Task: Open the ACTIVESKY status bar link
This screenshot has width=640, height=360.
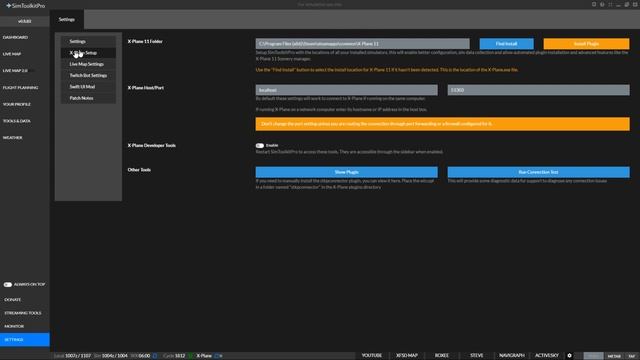Action: pos(547,356)
